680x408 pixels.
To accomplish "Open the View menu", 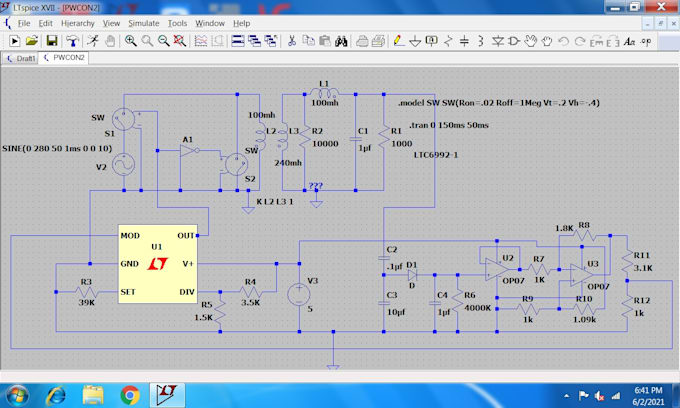I will click(111, 23).
